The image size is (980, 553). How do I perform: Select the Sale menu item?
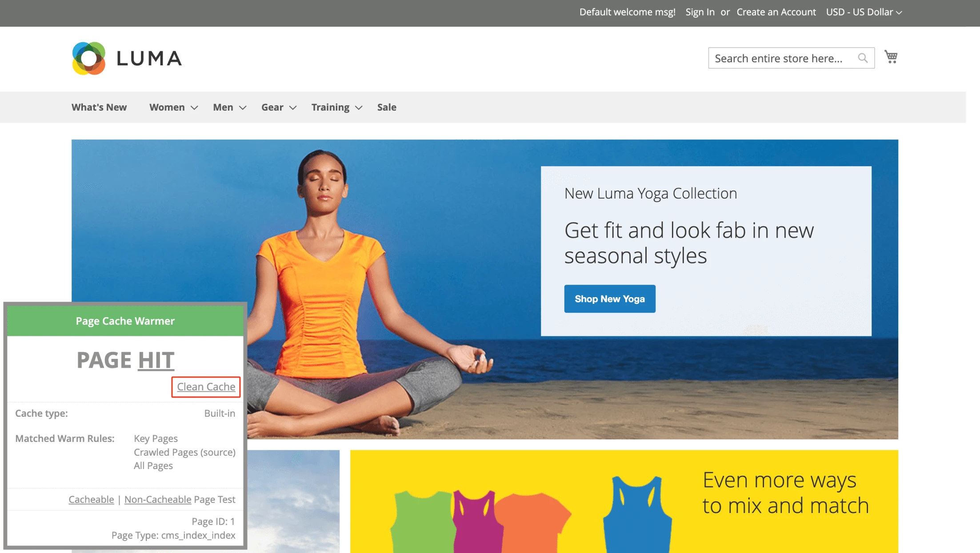pyautogui.click(x=387, y=107)
